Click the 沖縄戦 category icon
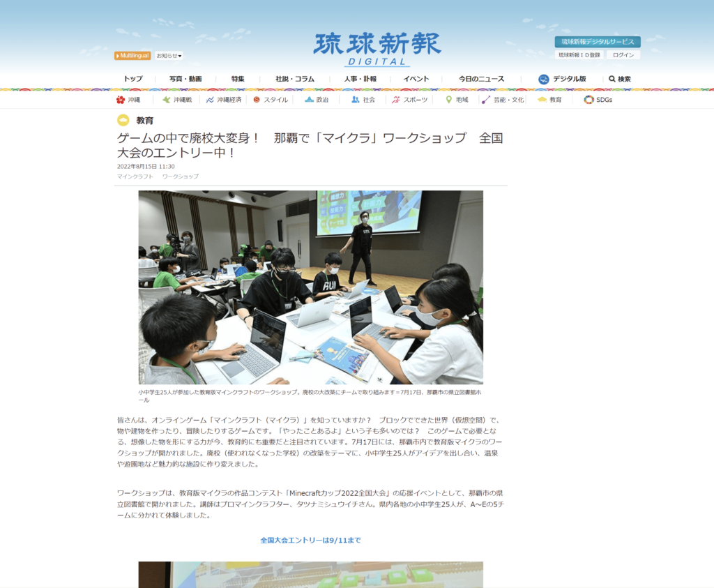Screen dimensions: 714x588 [167, 100]
